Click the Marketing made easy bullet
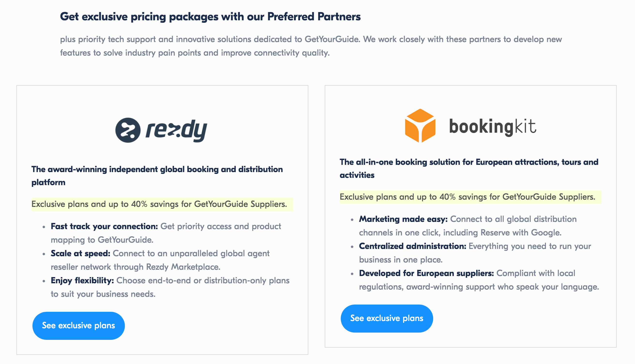 pyautogui.click(x=468, y=226)
